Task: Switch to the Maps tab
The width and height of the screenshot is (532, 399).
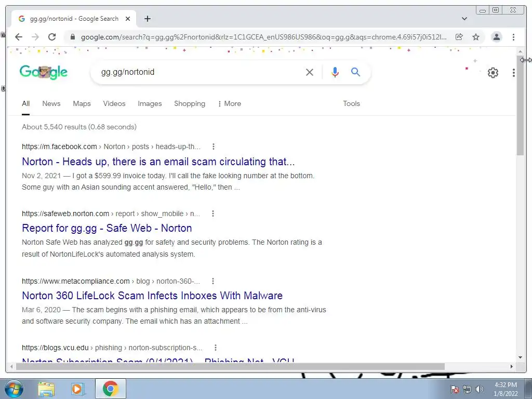Action: pyautogui.click(x=82, y=104)
